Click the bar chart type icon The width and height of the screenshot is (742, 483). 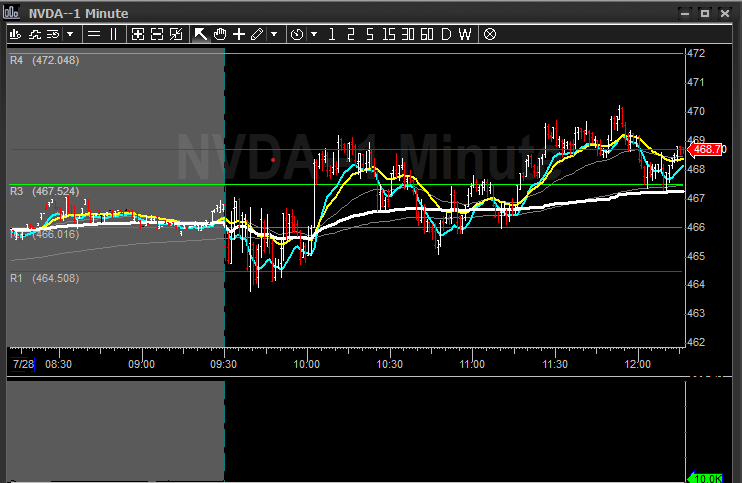click(x=15, y=34)
